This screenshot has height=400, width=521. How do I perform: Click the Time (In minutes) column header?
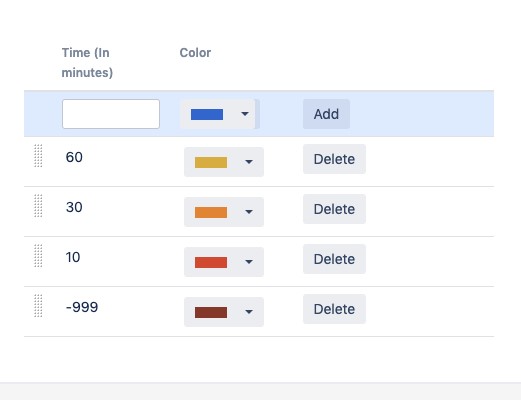87,63
